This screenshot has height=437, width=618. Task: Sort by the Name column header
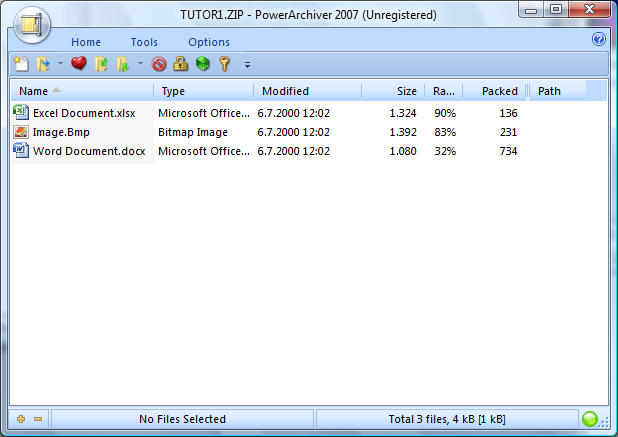[82, 91]
